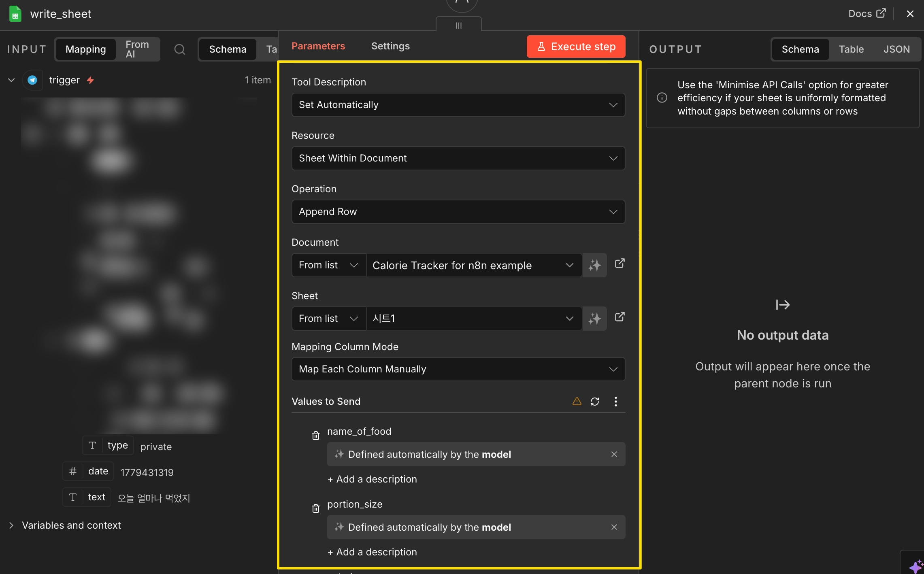Select the Mapping input mode
The image size is (924, 574).
86,49
